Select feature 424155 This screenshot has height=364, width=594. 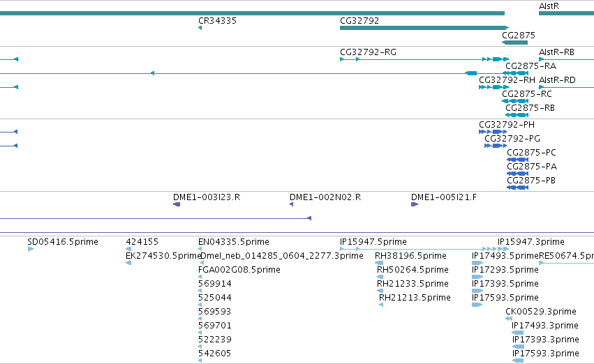pyautogui.click(x=142, y=242)
